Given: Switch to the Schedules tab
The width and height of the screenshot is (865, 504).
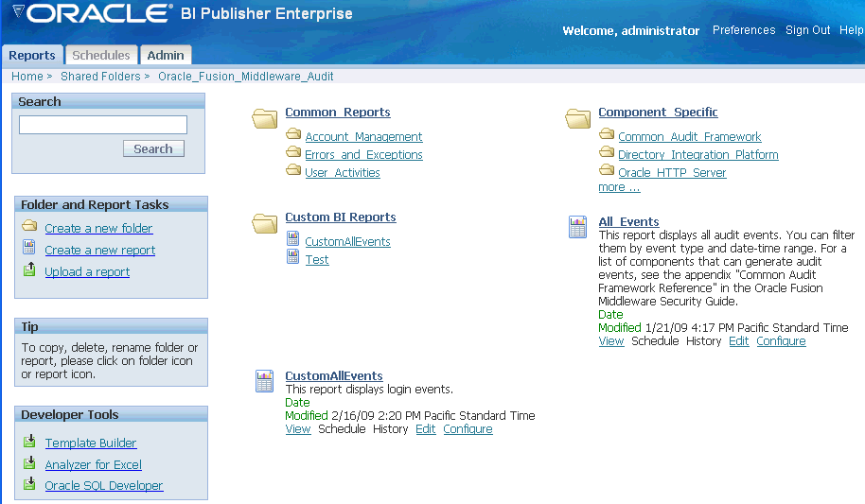Looking at the screenshot, I should click(x=101, y=55).
